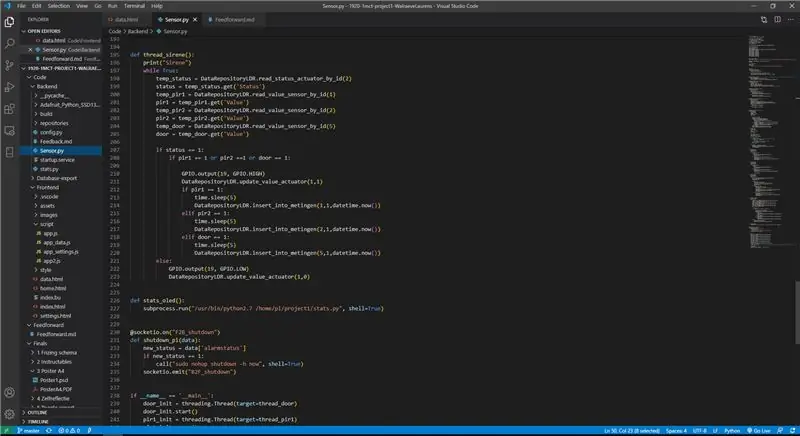800x436 pixels.
Task: Open the feedback icon in status bar
Action: pyautogui.click(x=780, y=431)
